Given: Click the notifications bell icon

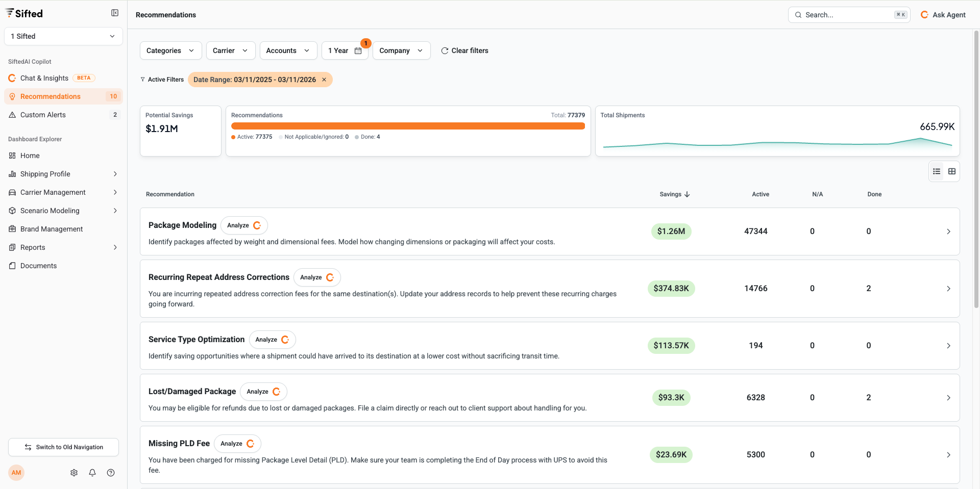Looking at the screenshot, I should click(92, 473).
